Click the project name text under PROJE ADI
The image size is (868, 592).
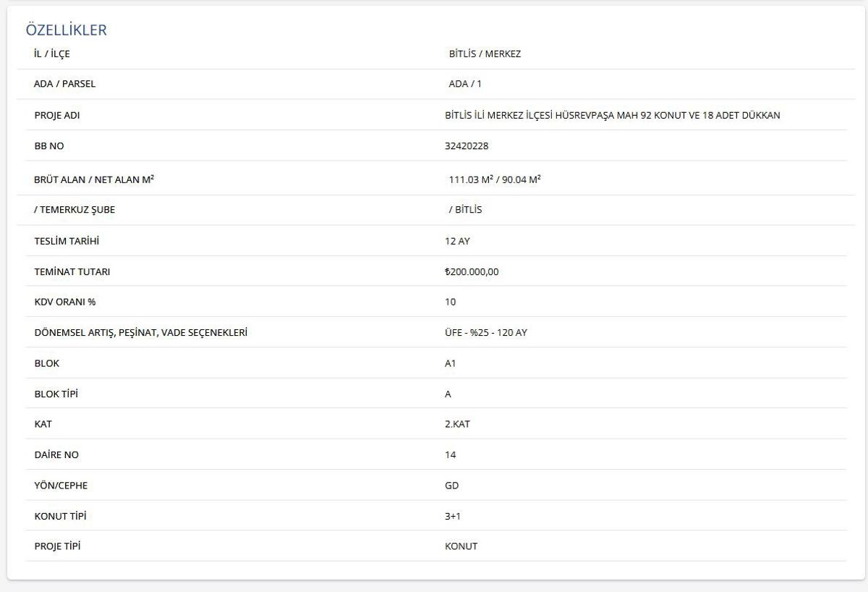click(x=612, y=115)
